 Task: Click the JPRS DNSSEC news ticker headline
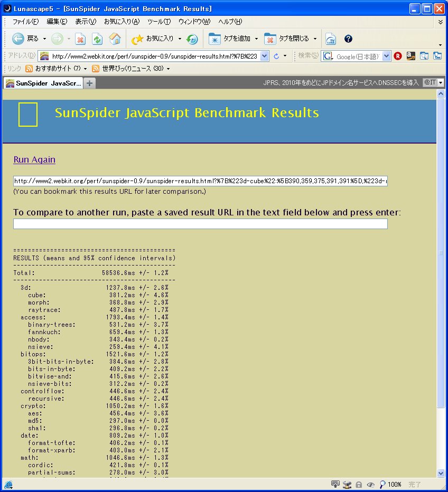tap(341, 83)
